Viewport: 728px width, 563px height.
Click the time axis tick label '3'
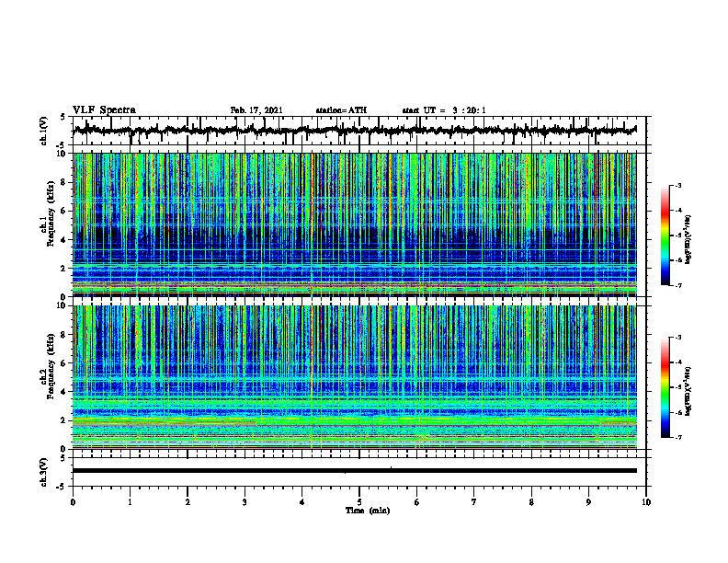pos(245,502)
